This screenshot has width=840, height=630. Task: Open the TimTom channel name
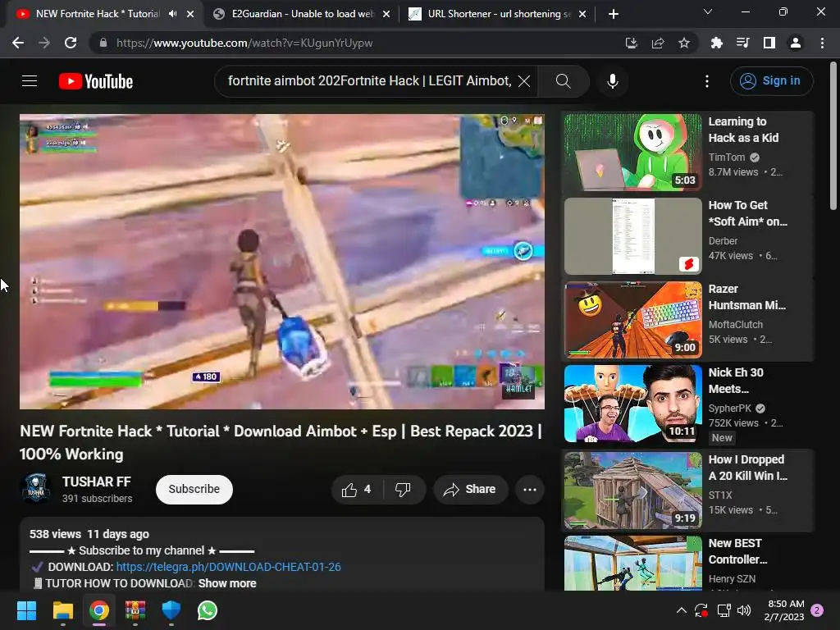(x=727, y=157)
